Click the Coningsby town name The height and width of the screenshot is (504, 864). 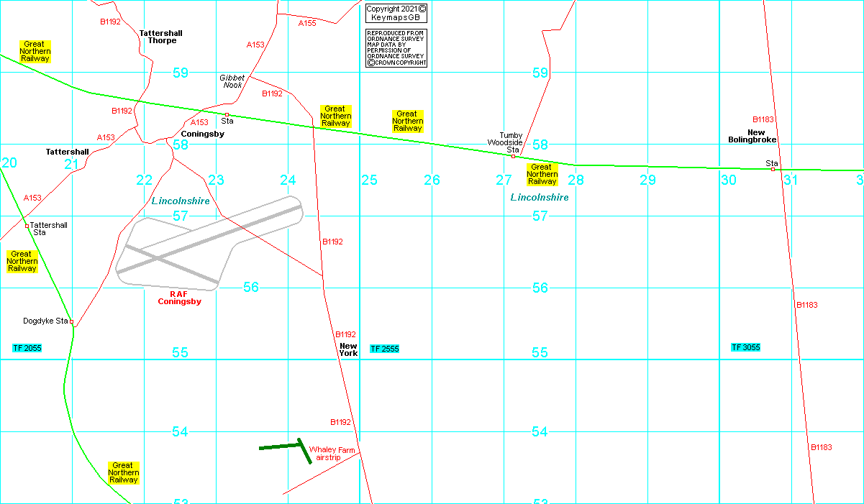202,134
